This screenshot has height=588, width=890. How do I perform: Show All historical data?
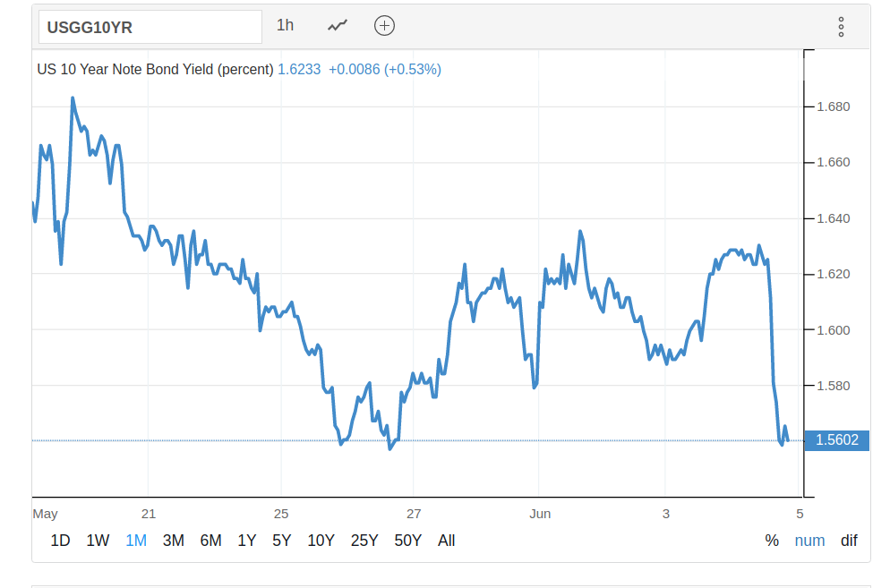pos(446,541)
